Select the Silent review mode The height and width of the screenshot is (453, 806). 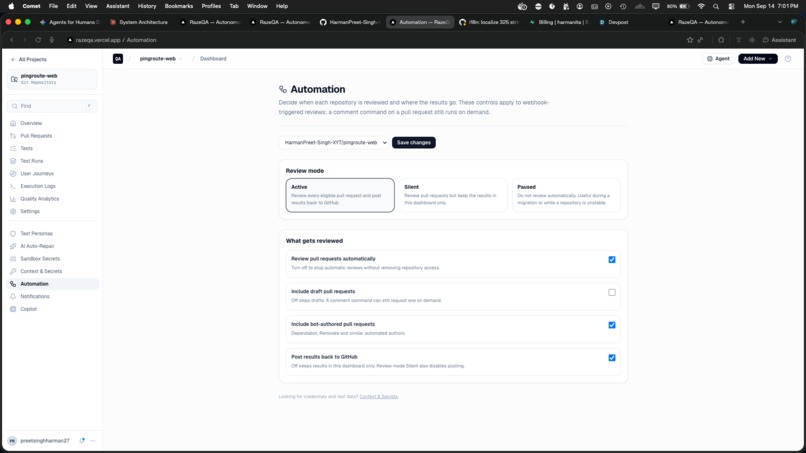(x=453, y=195)
